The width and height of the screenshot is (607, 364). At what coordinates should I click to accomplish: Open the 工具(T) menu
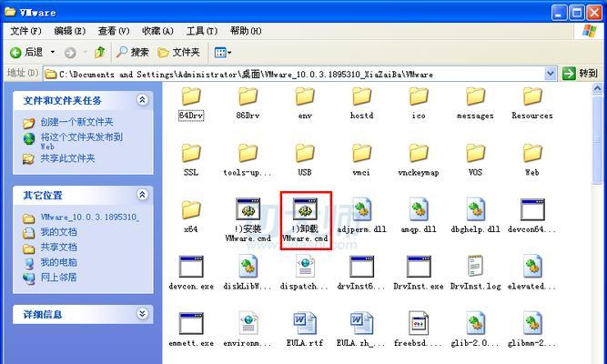pos(202,31)
